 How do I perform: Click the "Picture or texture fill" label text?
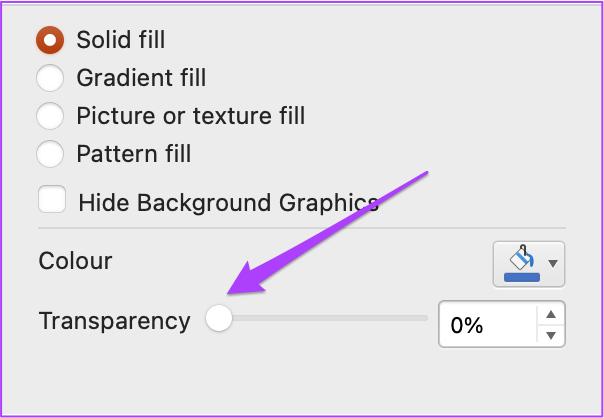(191, 116)
